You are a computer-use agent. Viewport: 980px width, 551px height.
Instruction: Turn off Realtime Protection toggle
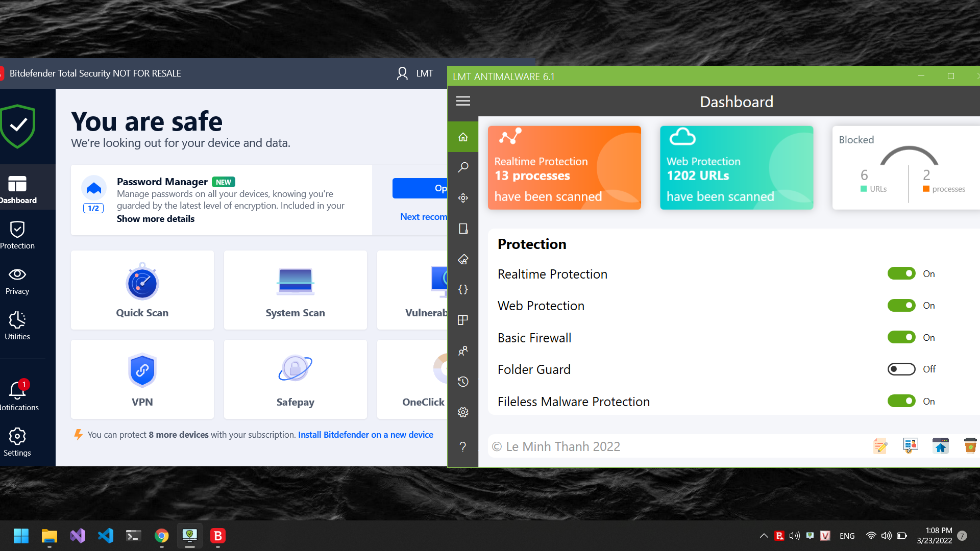901,273
